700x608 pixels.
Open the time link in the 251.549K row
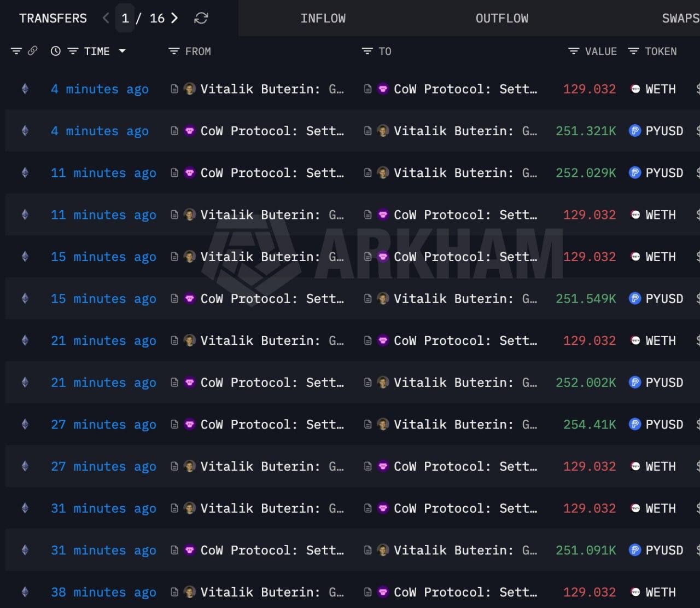pyautogui.click(x=103, y=299)
